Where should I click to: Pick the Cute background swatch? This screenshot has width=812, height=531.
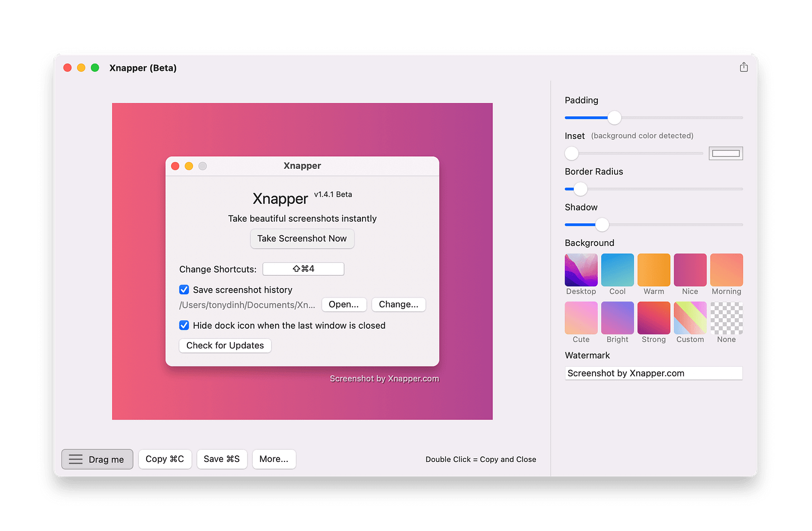tap(581, 318)
